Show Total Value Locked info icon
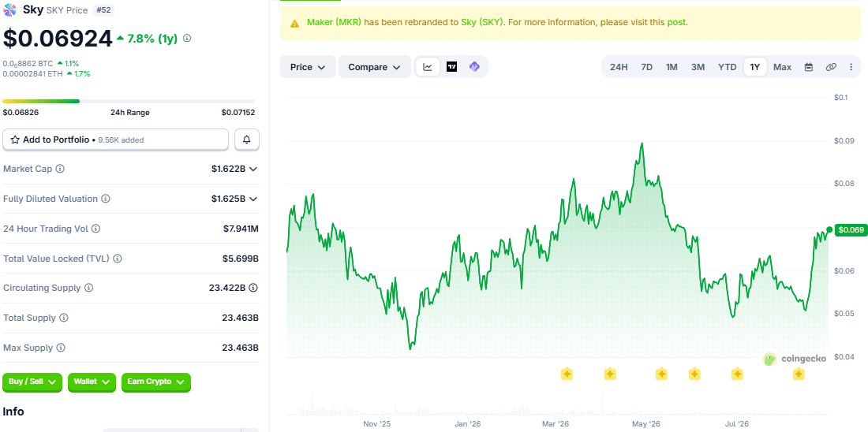 (x=118, y=259)
